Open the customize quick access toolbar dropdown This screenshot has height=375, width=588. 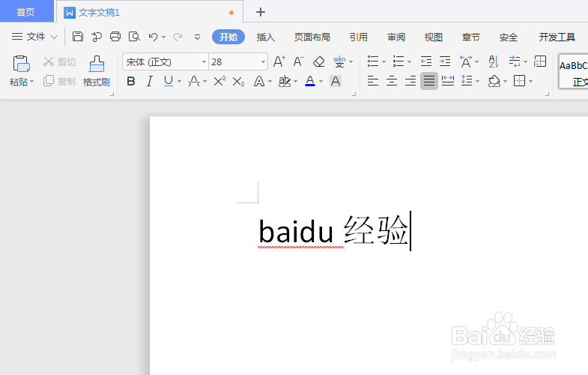197,37
